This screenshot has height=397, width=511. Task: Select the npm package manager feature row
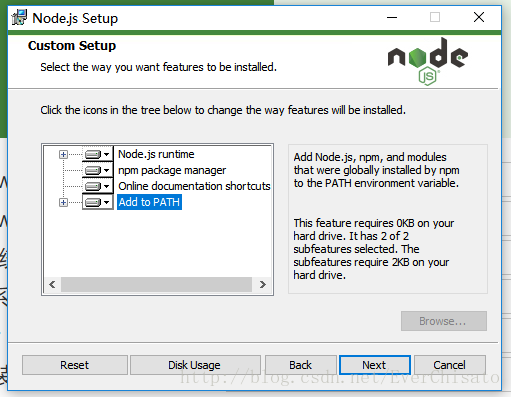click(172, 170)
